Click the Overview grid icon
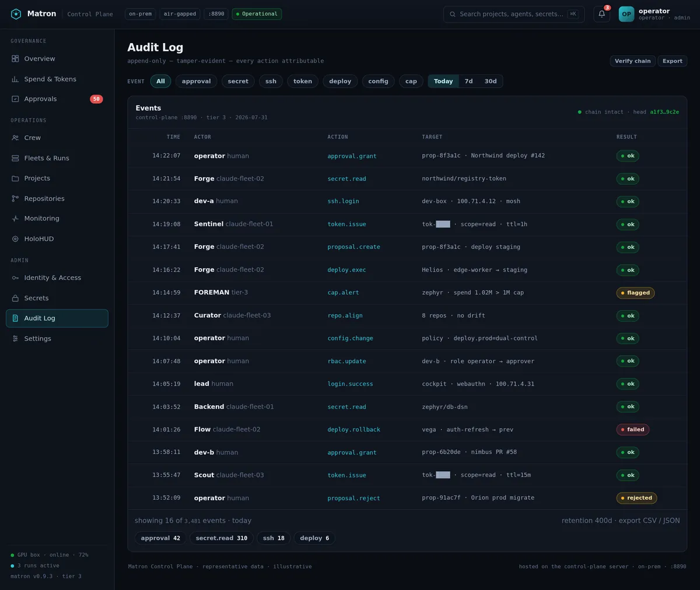The image size is (700, 590). click(x=15, y=59)
